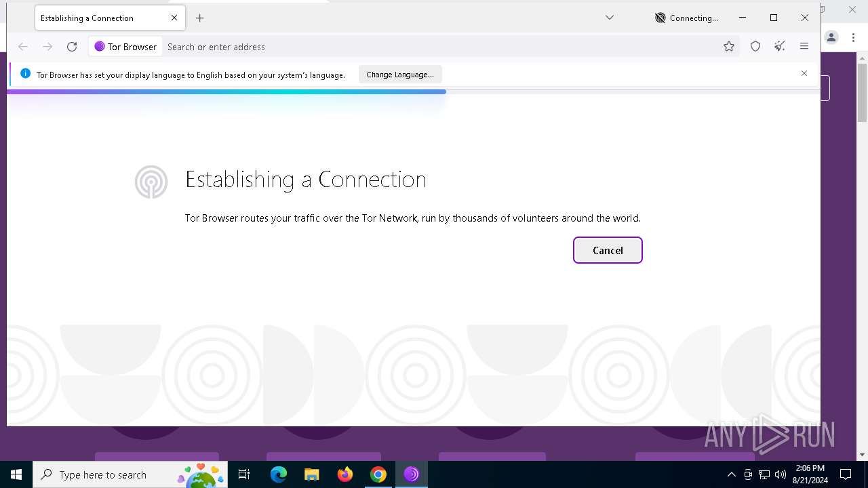
Task: Click the Change Language button
Action: point(400,75)
